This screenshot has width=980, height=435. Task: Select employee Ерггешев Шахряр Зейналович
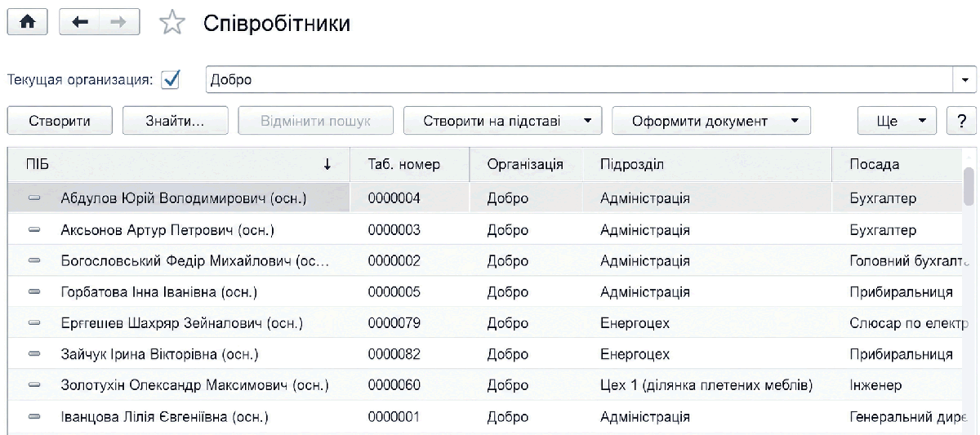(x=181, y=324)
